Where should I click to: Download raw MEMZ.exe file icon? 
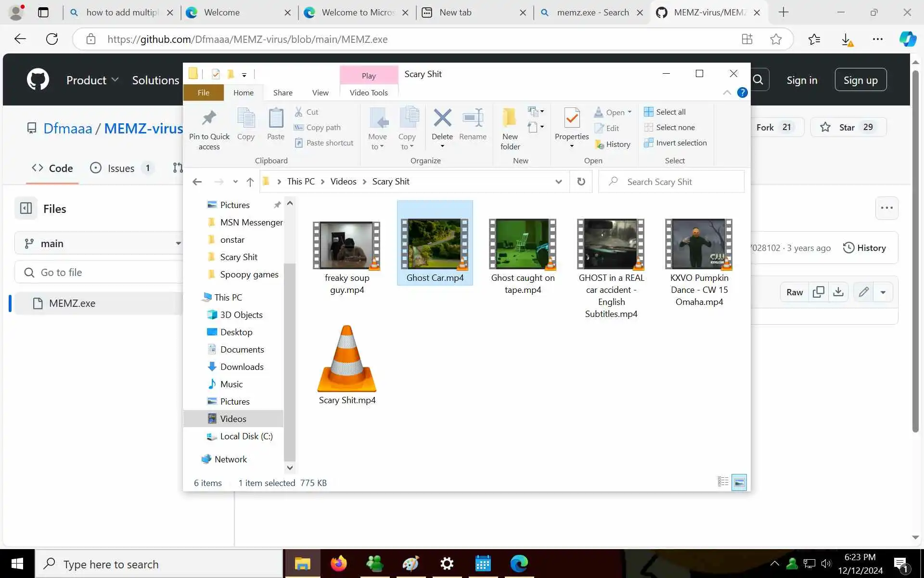tap(838, 292)
